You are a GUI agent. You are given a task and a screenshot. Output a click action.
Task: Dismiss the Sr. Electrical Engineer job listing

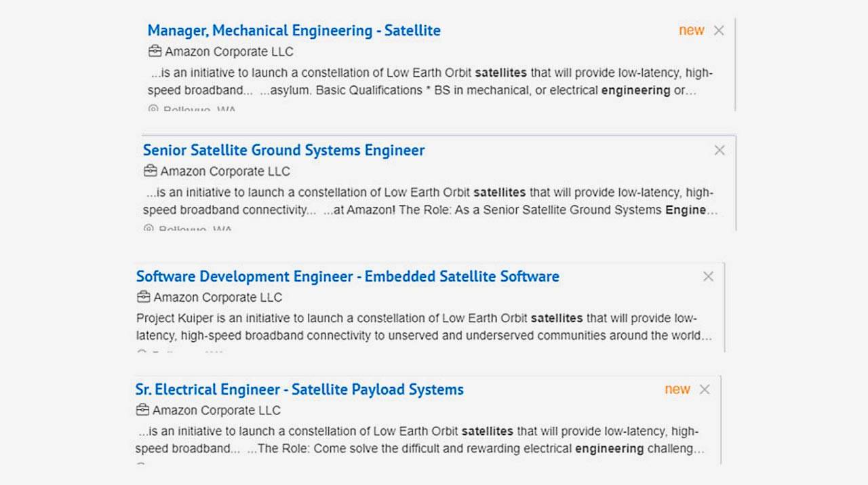click(x=705, y=389)
